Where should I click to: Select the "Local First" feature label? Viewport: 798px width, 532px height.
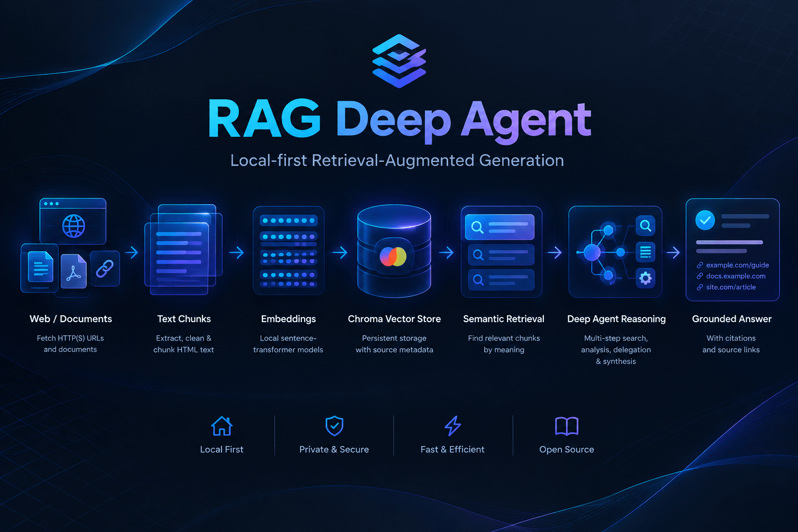tap(222, 449)
